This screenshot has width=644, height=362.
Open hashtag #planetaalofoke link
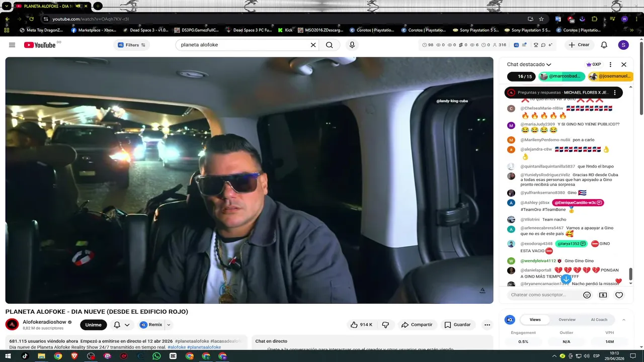pos(204,347)
